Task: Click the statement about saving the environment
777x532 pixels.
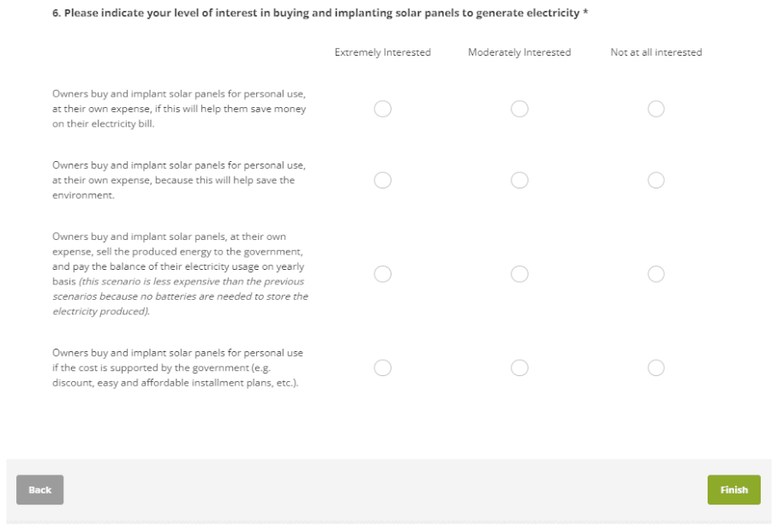Action: pyautogui.click(x=178, y=180)
